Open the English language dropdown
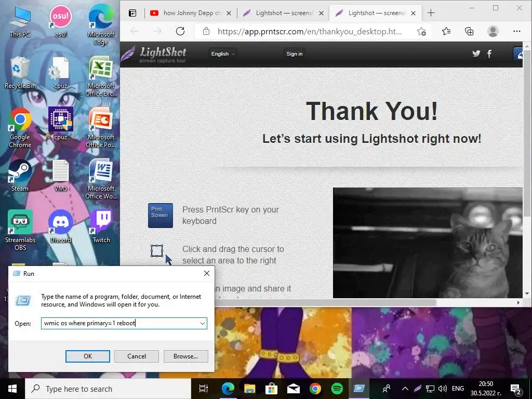This screenshot has width=532, height=399. tap(222, 54)
